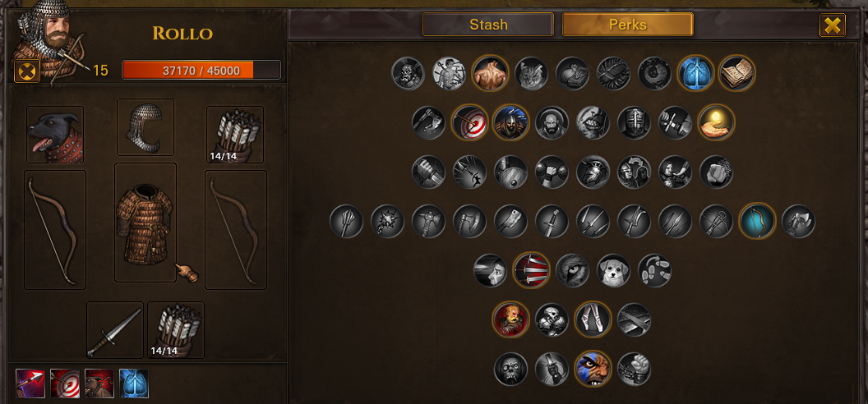The image size is (868, 404).
Task: Choose the open book Student perk
Action: tap(736, 73)
